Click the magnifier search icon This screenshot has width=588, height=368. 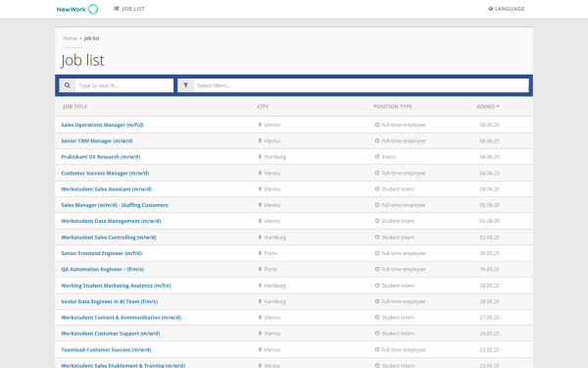[x=67, y=85]
